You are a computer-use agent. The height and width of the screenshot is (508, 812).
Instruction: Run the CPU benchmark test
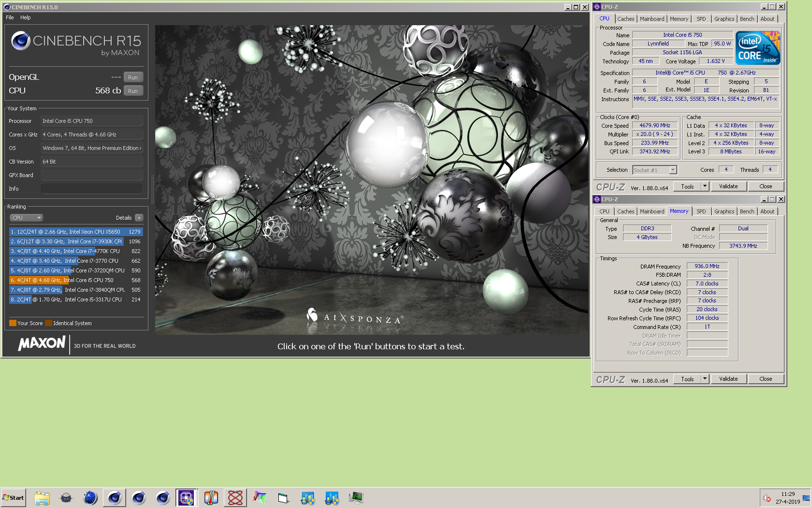click(133, 91)
